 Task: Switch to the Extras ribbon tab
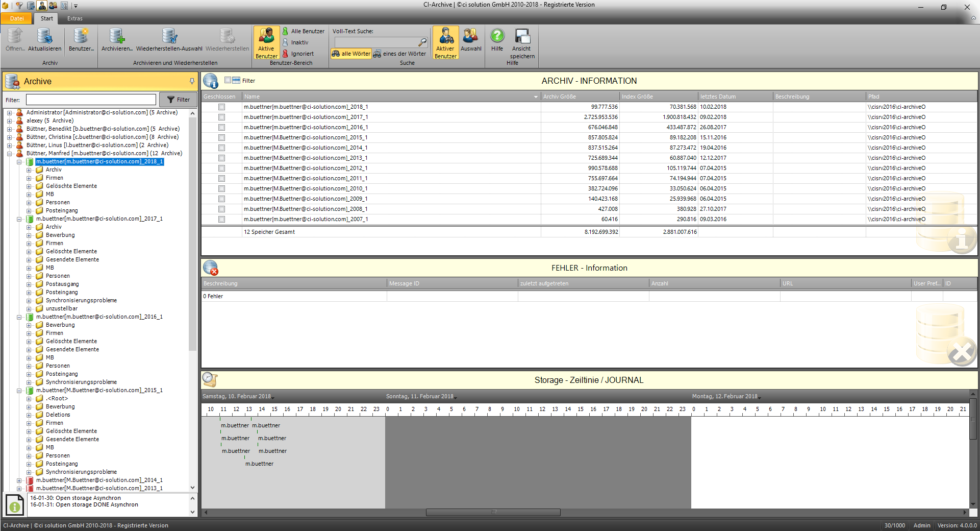coord(74,18)
